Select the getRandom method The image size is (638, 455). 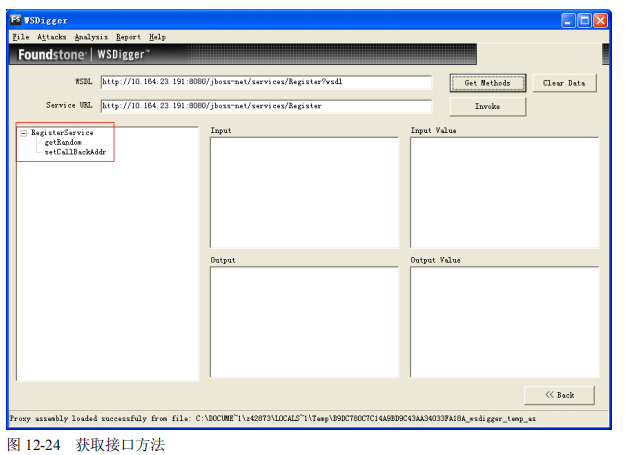(x=63, y=142)
